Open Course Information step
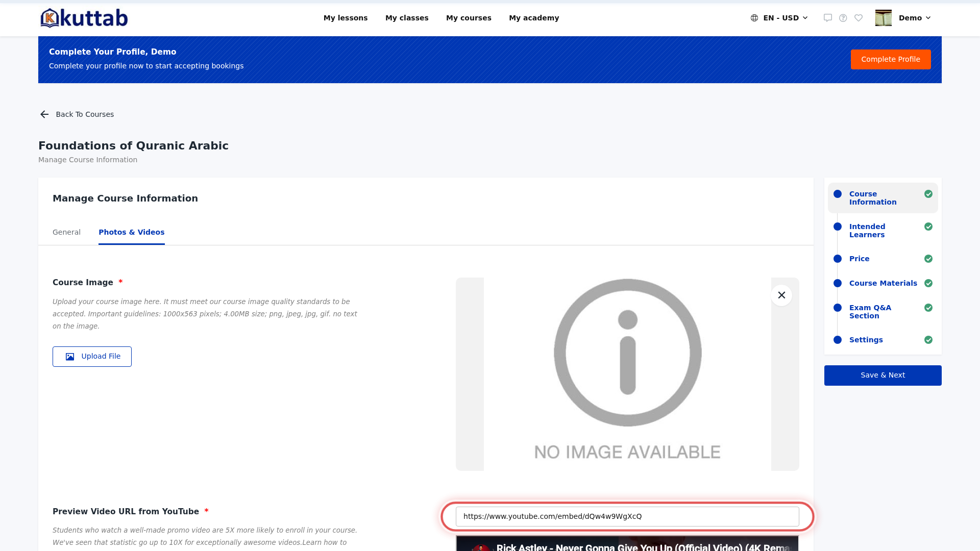Screen dimensions: 980x551 click(x=883, y=198)
